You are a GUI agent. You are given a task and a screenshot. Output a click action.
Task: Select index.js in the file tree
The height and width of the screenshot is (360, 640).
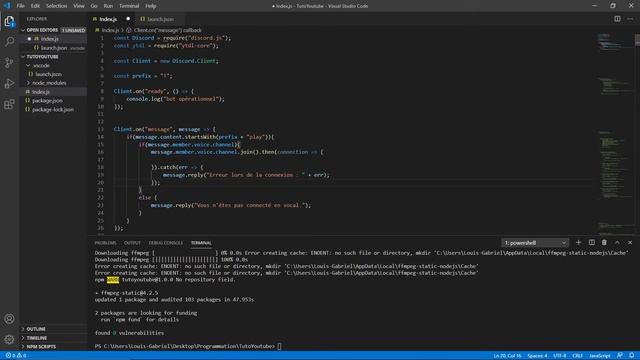53,92
